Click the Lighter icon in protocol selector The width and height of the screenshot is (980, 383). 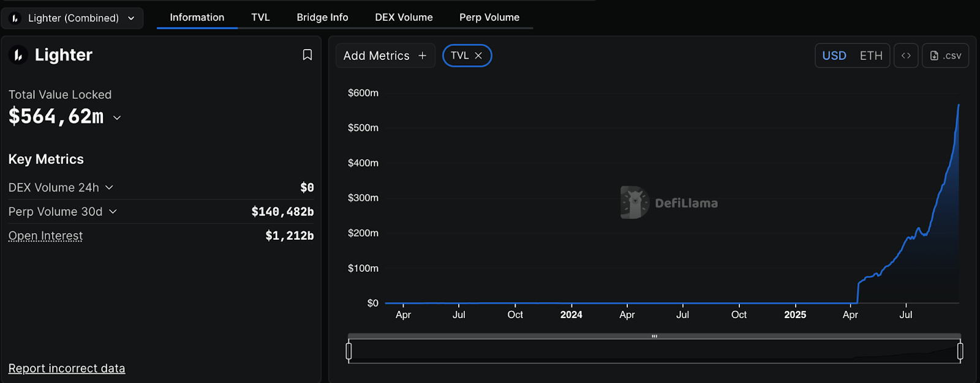[x=15, y=18]
